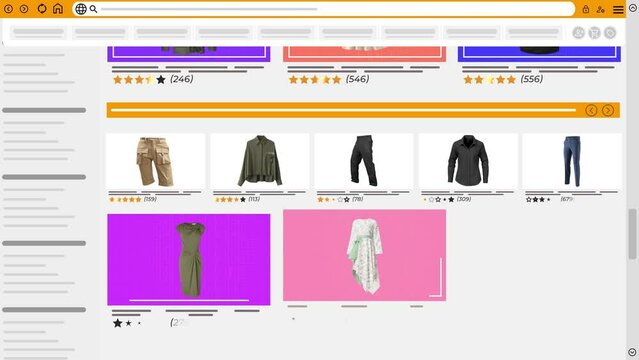
Task: Open the beige cargo shorts product
Action: (155, 161)
